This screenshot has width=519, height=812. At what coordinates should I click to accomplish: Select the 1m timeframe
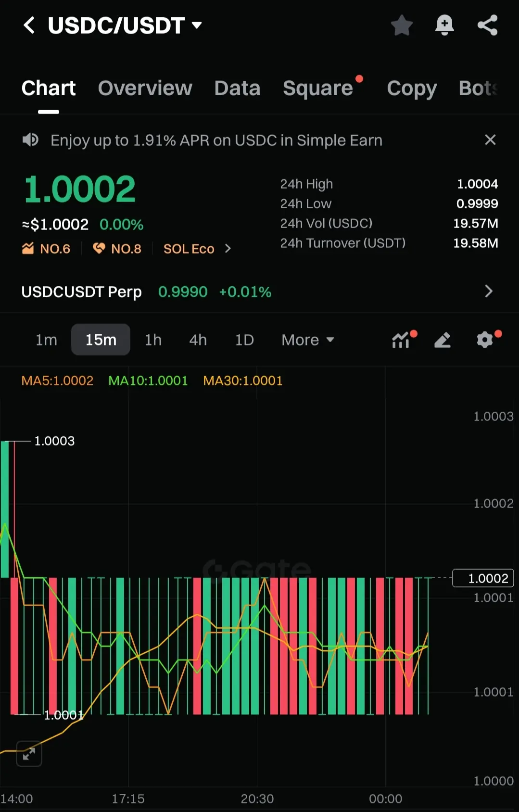coord(46,340)
